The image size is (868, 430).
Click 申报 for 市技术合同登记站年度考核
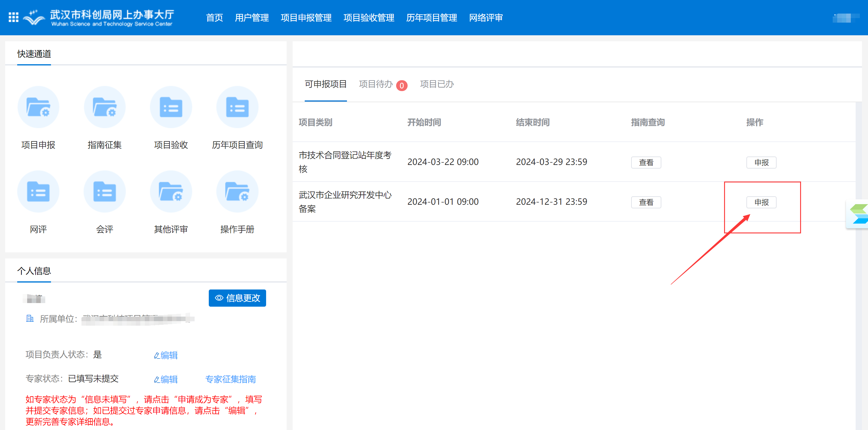point(761,162)
